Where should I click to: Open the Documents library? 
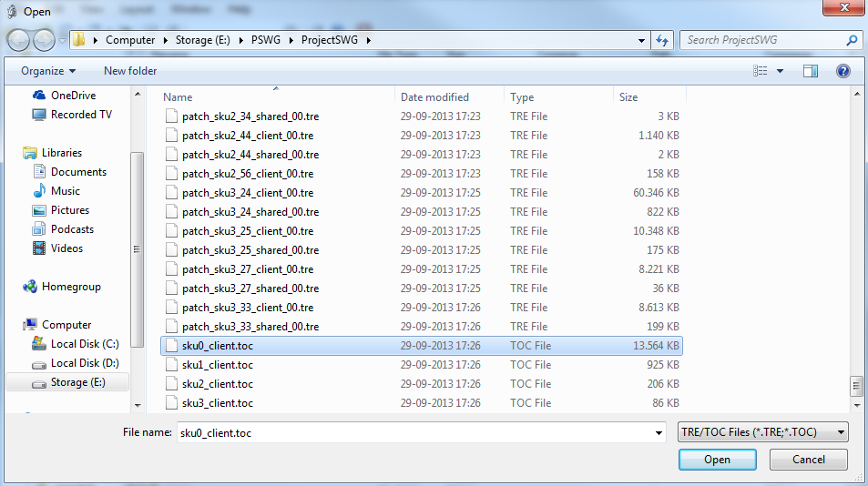coord(70,172)
